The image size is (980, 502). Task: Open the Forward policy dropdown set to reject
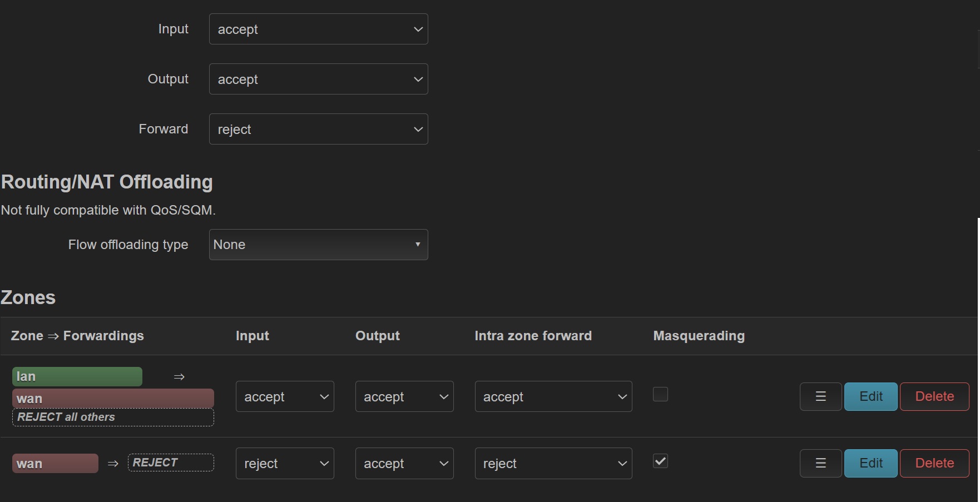pos(318,129)
